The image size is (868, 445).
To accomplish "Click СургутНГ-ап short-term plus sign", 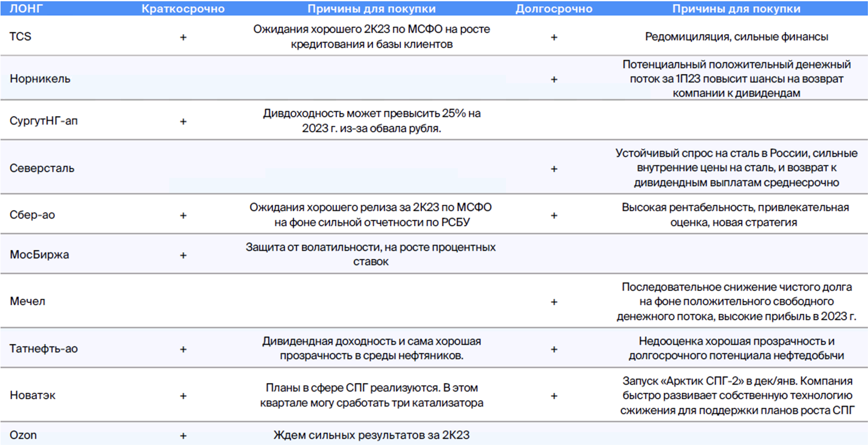I will point(183,122).
